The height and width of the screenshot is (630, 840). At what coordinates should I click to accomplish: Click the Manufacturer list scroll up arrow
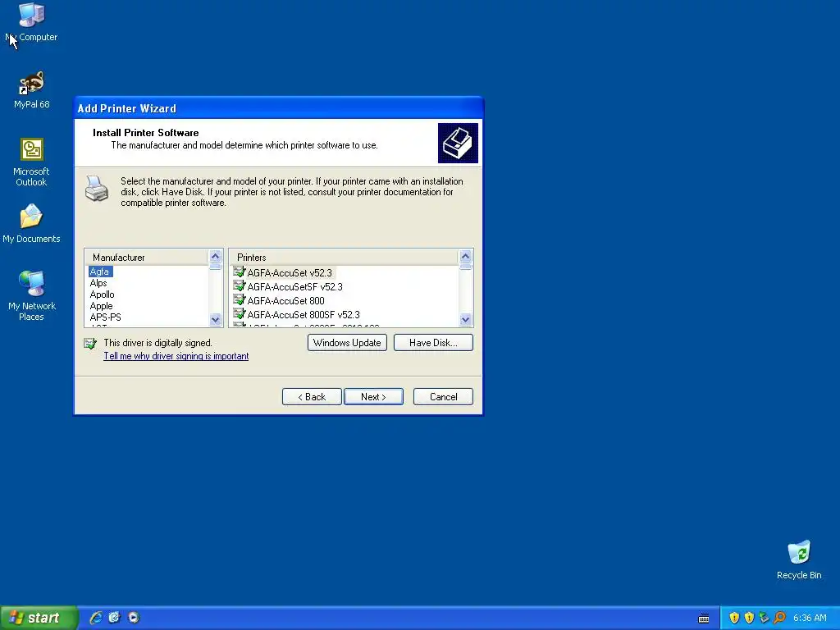coord(216,256)
